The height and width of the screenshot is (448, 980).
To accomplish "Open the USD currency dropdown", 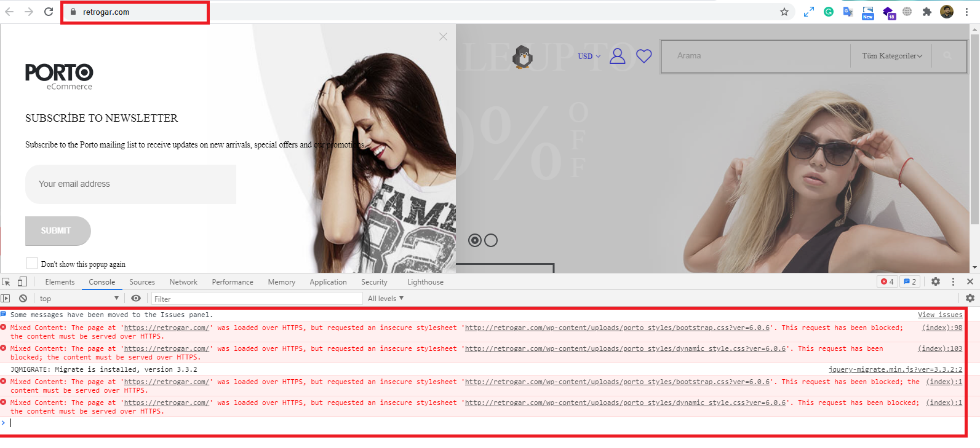I will (x=589, y=57).
